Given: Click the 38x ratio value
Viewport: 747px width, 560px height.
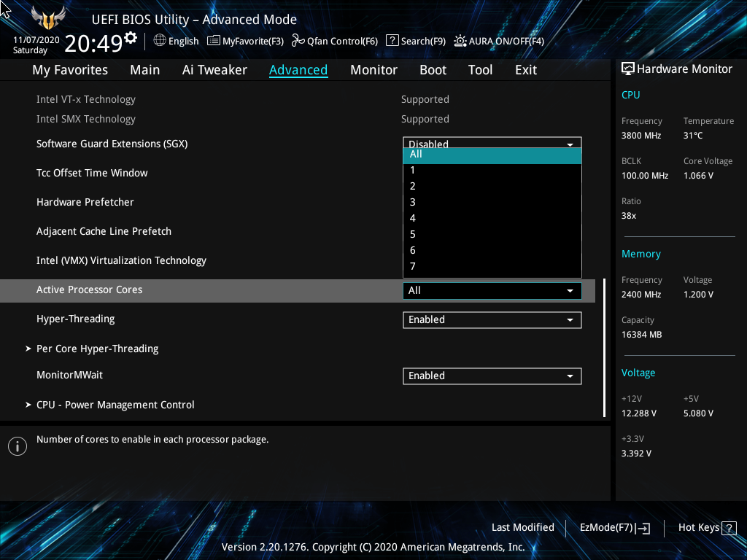Looking at the screenshot, I should [x=628, y=216].
